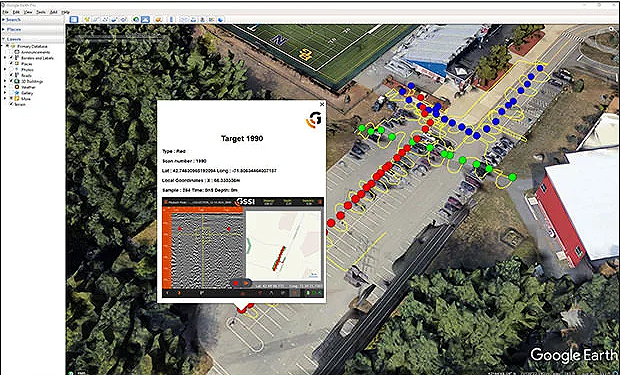Show historical imagery clock icon
Image resolution: width=620 pixels, height=375 pixels.
[136, 19]
